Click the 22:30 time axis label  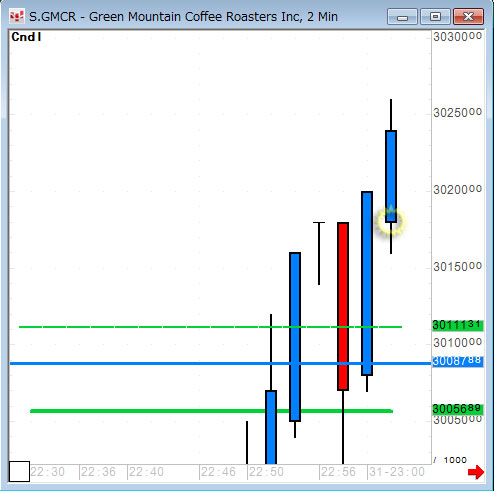pos(47,472)
